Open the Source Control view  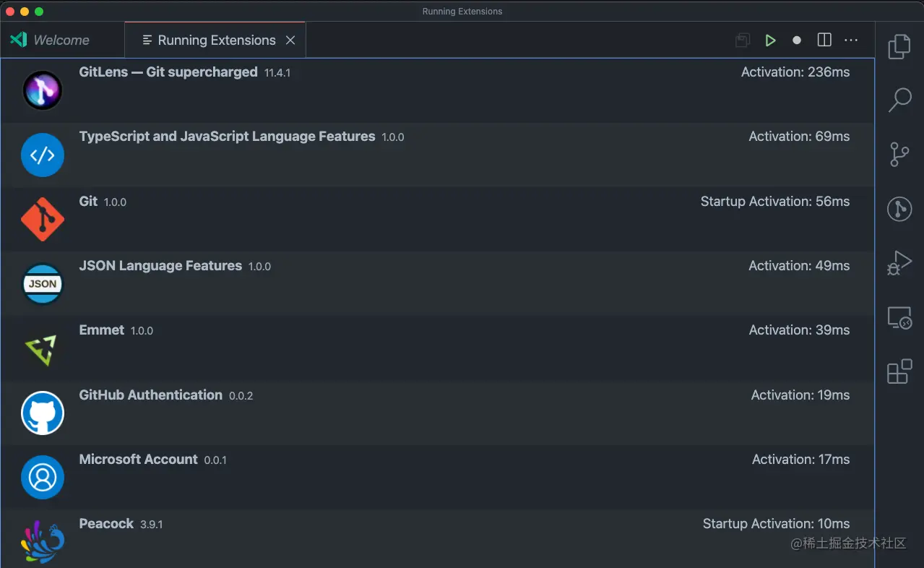point(899,155)
